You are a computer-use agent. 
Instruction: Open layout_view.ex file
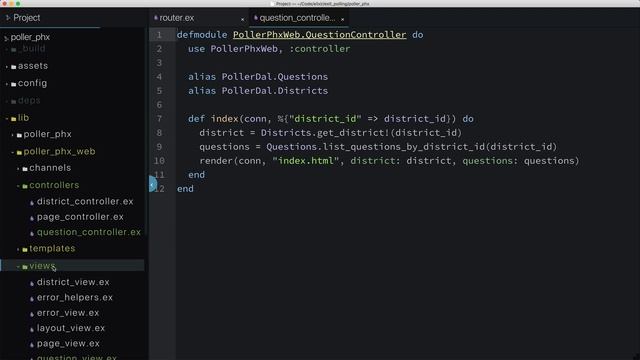pyautogui.click(x=71, y=328)
